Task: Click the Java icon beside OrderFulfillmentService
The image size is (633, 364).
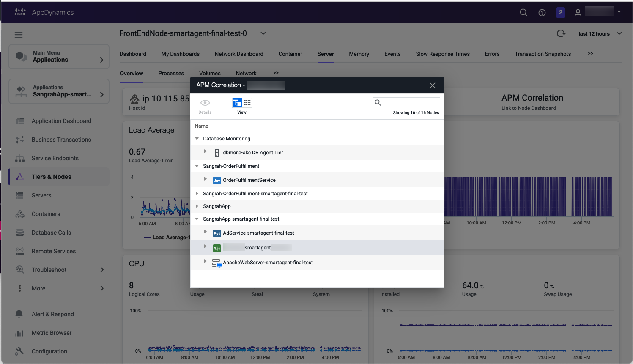Action: click(217, 181)
